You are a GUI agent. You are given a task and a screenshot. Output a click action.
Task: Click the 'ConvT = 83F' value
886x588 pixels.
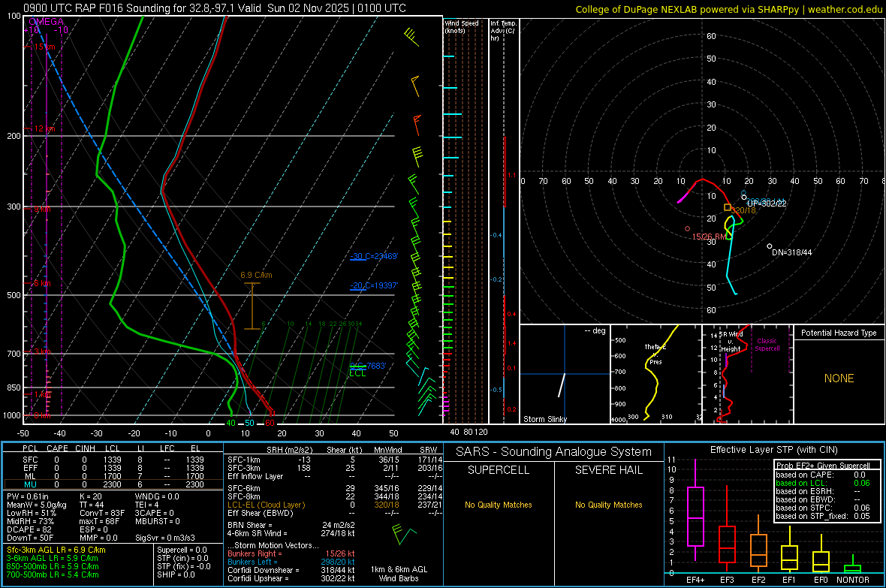(x=102, y=514)
